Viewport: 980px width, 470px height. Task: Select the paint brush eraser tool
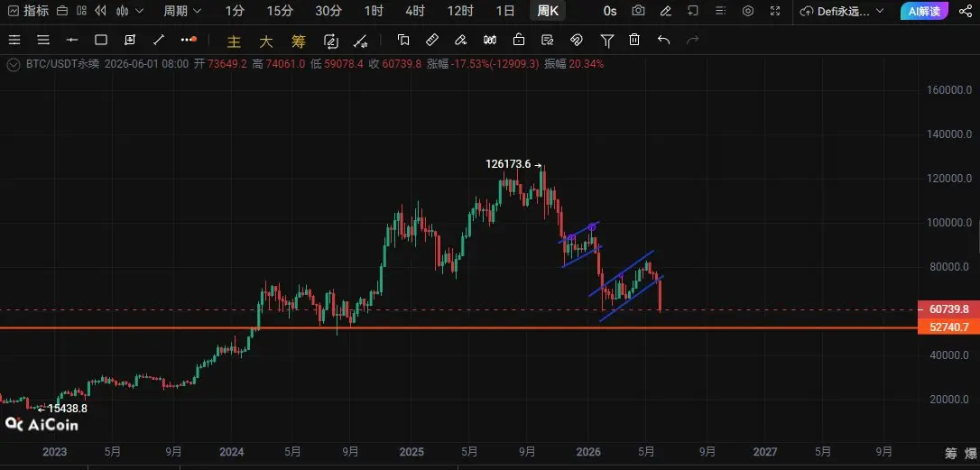point(460,40)
